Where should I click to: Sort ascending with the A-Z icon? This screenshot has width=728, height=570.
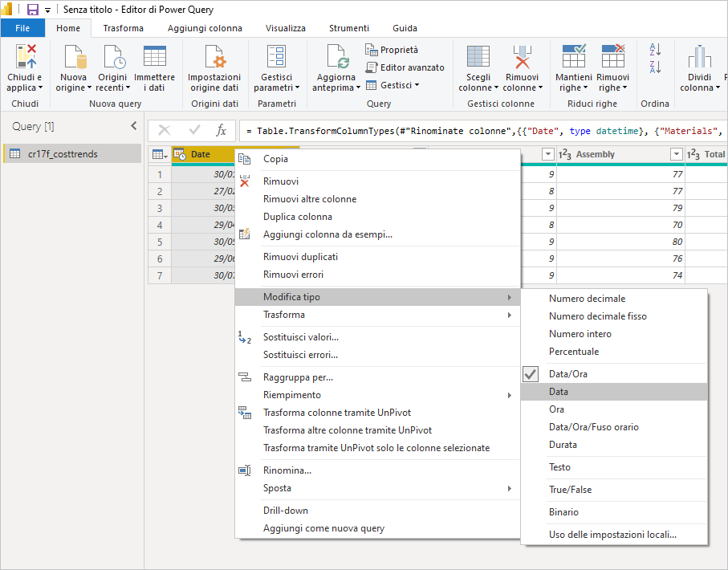coord(655,49)
